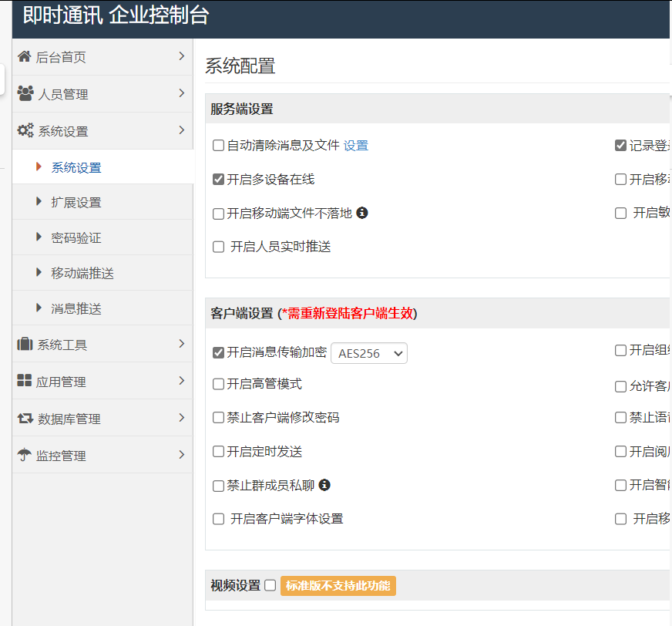Open 监控管理 menu item
Screen dimensions: 672x626
tap(102, 455)
